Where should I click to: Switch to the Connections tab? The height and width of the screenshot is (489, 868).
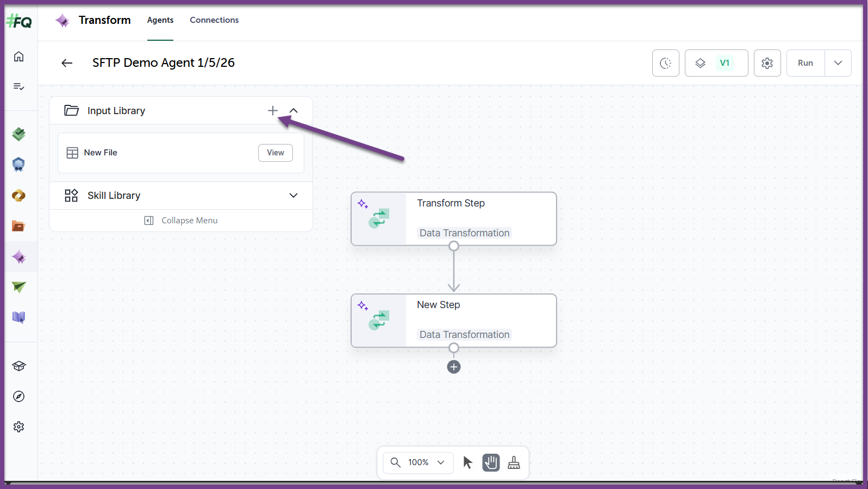coord(214,20)
